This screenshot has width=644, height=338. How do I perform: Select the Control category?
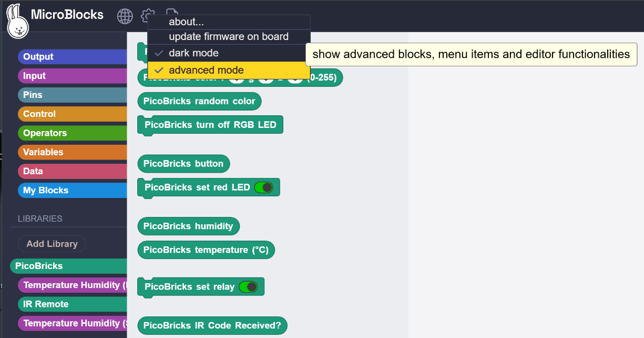click(73, 114)
